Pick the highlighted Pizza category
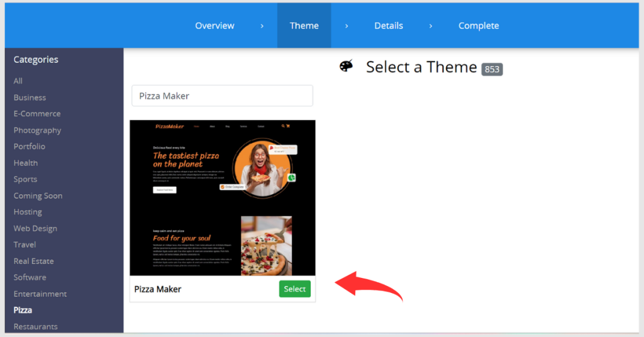 23,311
